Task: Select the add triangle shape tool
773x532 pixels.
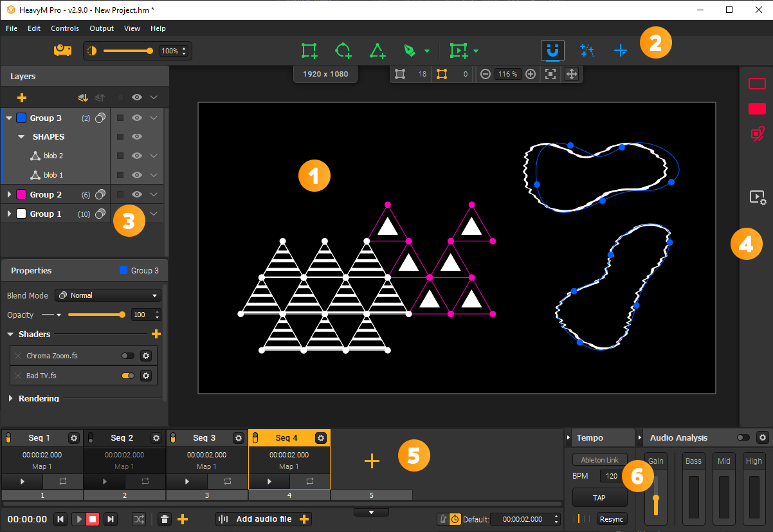Action: (x=377, y=51)
